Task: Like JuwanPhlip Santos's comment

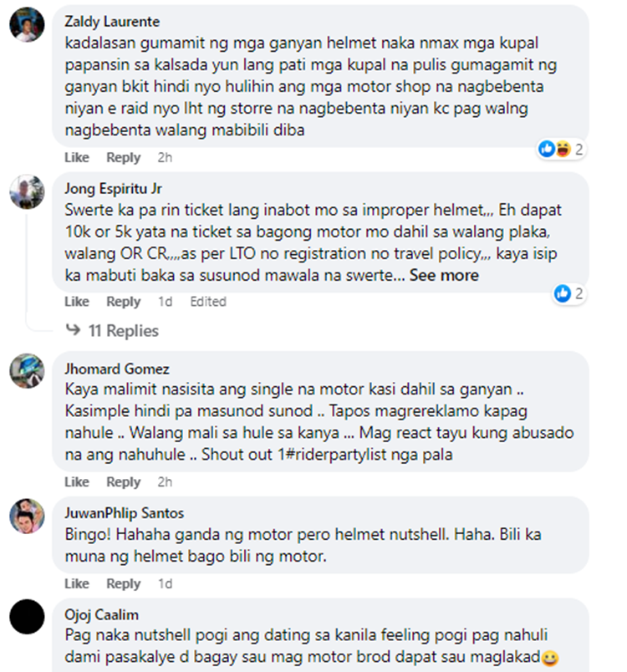Action: click(77, 583)
